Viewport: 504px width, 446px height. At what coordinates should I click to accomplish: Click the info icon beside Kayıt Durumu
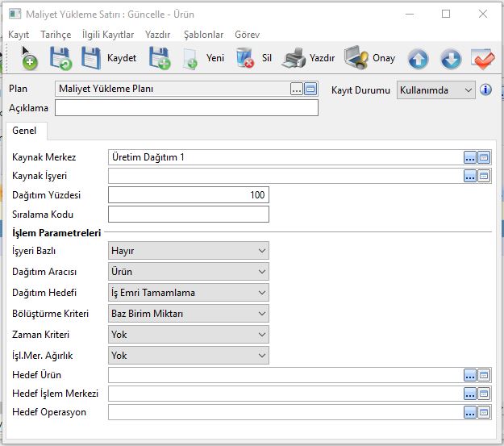click(x=485, y=90)
